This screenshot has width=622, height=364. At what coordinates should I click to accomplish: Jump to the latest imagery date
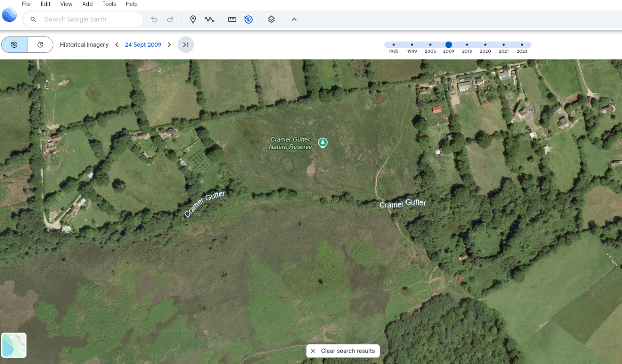tap(186, 45)
